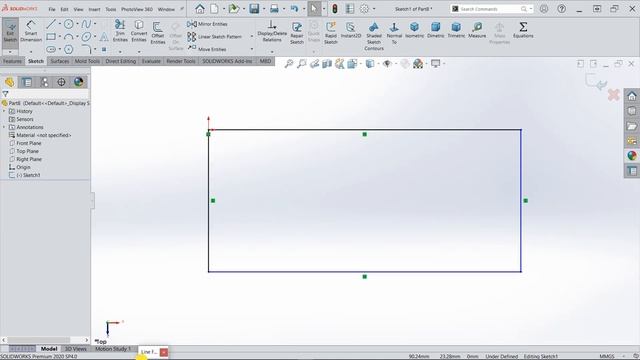The height and width of the screenshot is (360, 640).
Task: Click Mirror Entities
Action: pos(207,24)
